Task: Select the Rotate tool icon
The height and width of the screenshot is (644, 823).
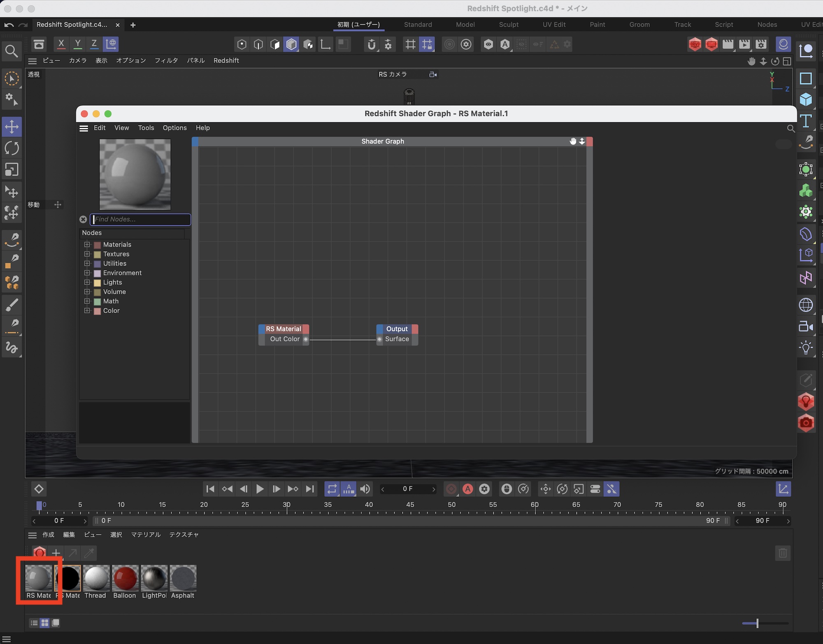Action: [x=12, y=148]
